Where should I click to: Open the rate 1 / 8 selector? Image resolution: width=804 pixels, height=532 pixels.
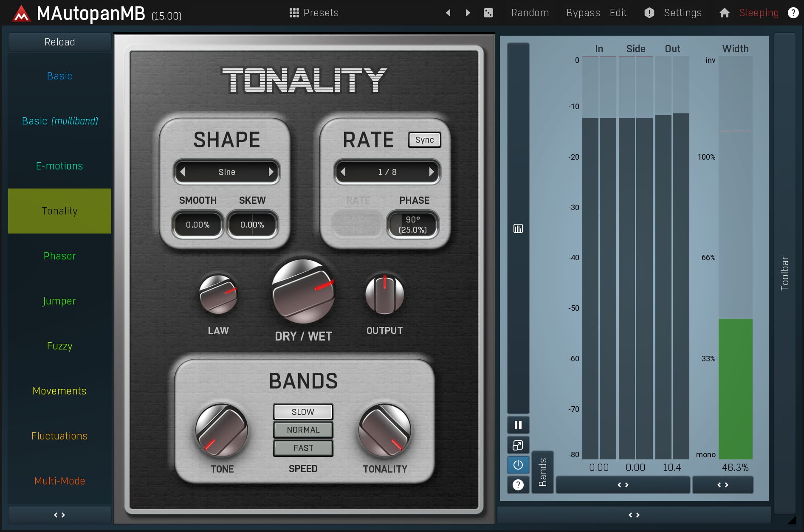tap(387, 172)
